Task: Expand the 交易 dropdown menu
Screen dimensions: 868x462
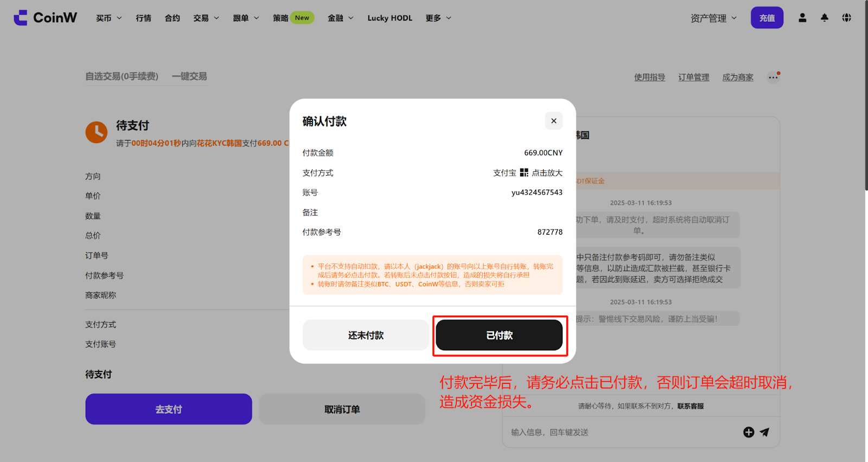Action: pyautogui.click(x=206, y=18)
